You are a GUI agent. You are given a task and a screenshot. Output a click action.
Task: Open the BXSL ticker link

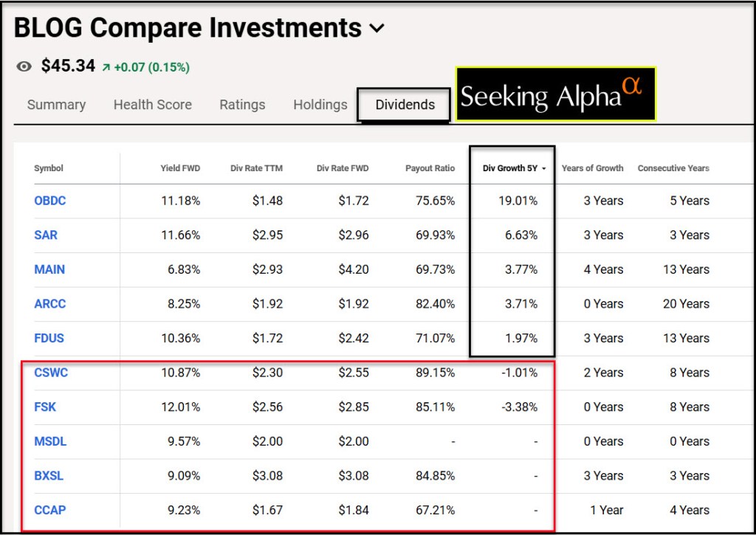coord(49,476)
